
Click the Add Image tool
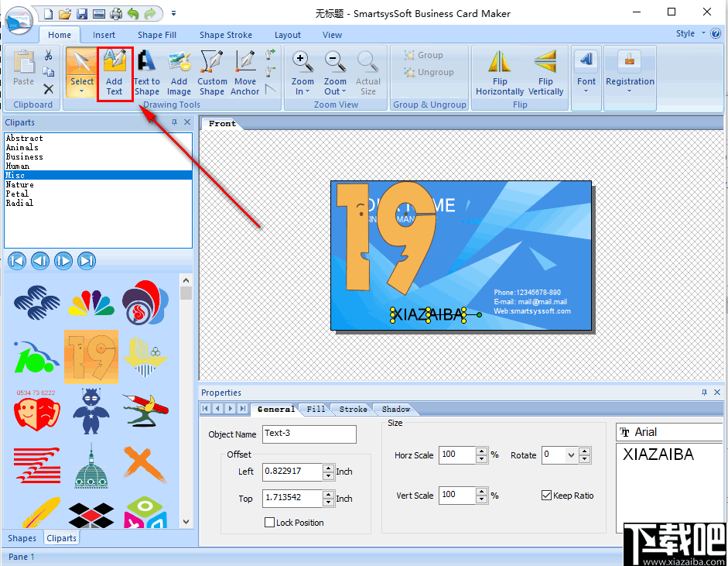click(x=179, y=72)
